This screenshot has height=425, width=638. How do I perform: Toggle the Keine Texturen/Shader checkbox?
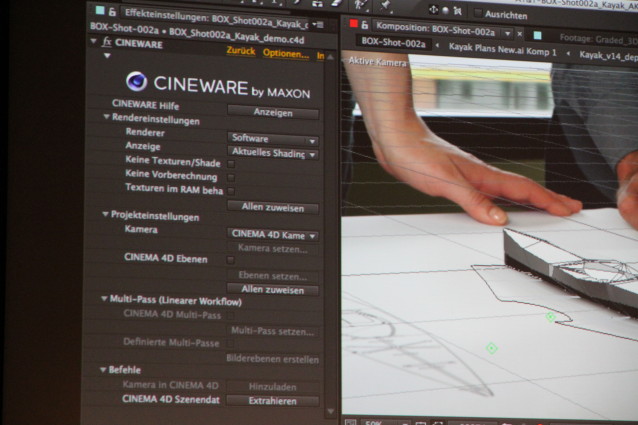231,164
